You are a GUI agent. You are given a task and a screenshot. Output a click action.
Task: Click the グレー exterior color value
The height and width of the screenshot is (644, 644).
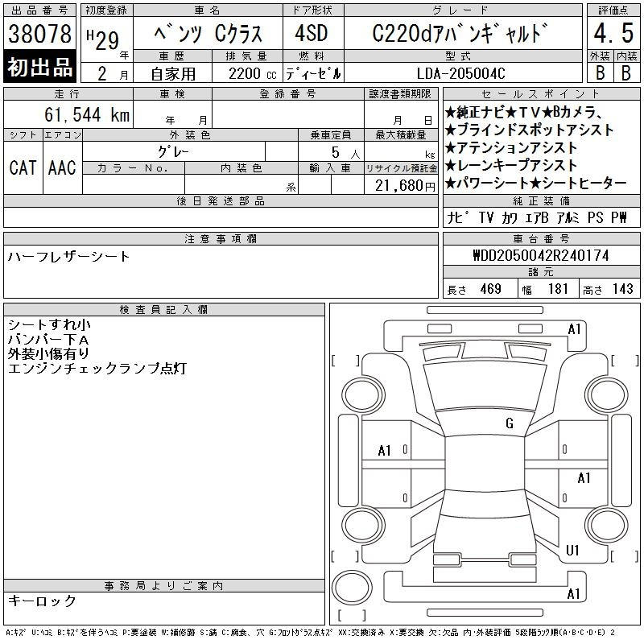(x=191, y=152)
